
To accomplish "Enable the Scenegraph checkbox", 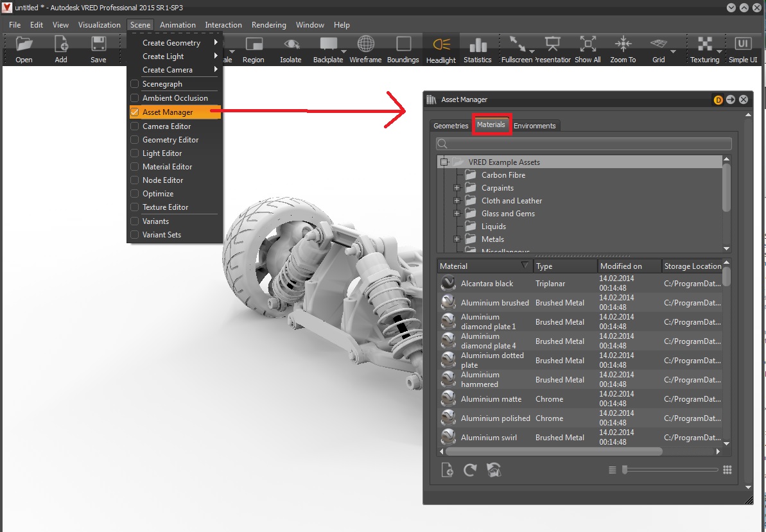I will click(x=135, y=84).
